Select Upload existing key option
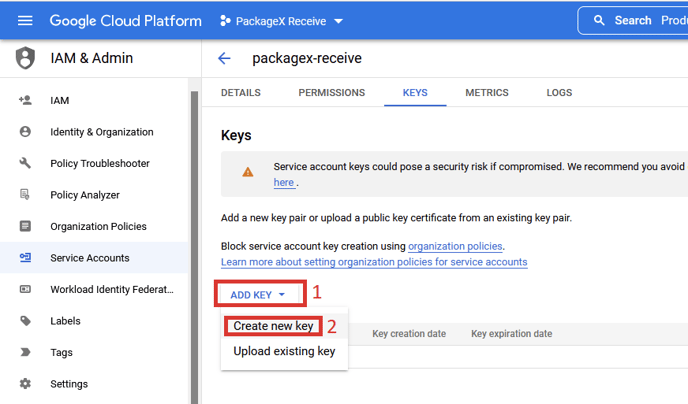Screen dimensions: 688x404 (284, 351)
